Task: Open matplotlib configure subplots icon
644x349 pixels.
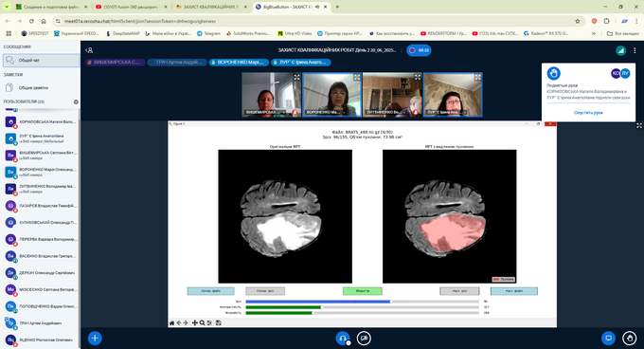Action: click(x=209, y=323)
